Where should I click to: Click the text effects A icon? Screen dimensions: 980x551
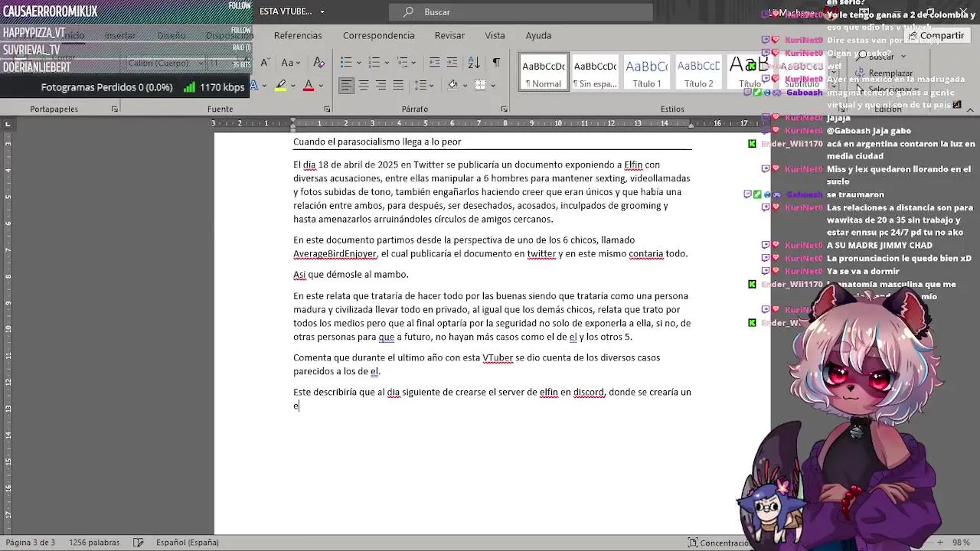point(254,86)
